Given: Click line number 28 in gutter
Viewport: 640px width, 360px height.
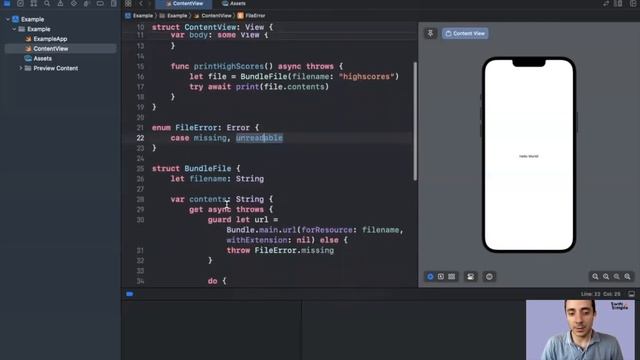Looking at the screenshot, I should tap(140, 199).
